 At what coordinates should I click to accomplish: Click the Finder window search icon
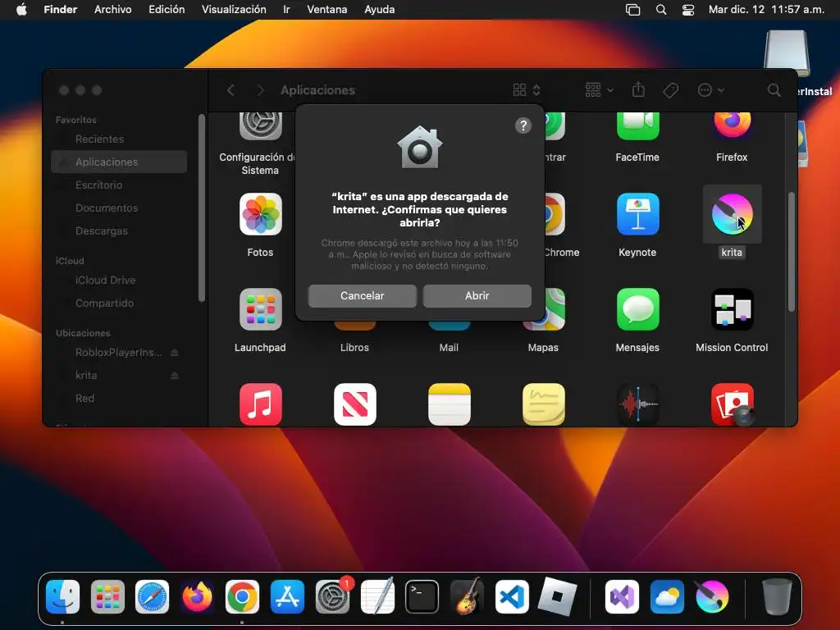click(774, 90)
